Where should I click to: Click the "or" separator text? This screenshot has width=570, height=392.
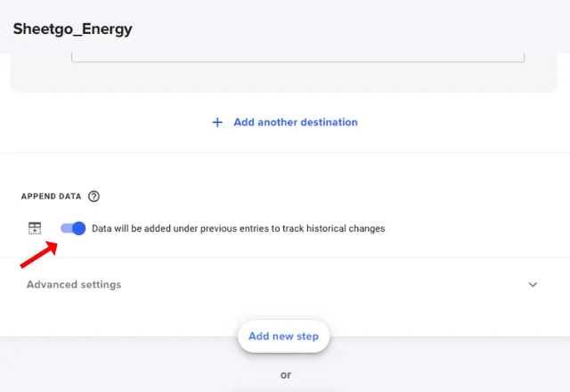286,374
